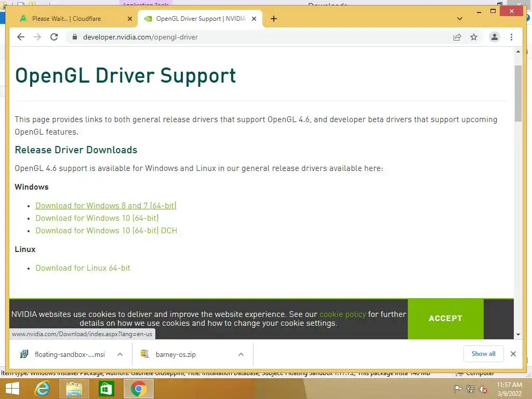This screenshot has height=399, width=532.
Task: Close the downloads bar
Action: pyautogui.click(x=513, y=354)
